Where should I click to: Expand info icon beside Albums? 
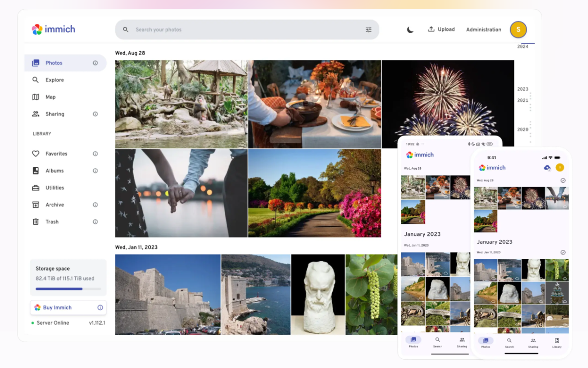pyautogui.click(x=95, y=171)
